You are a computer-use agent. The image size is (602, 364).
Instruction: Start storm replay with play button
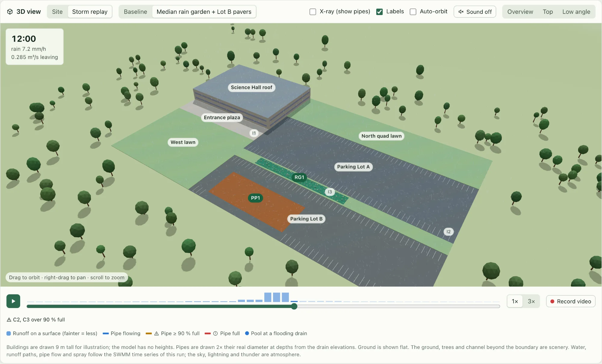tap(13, 301)
